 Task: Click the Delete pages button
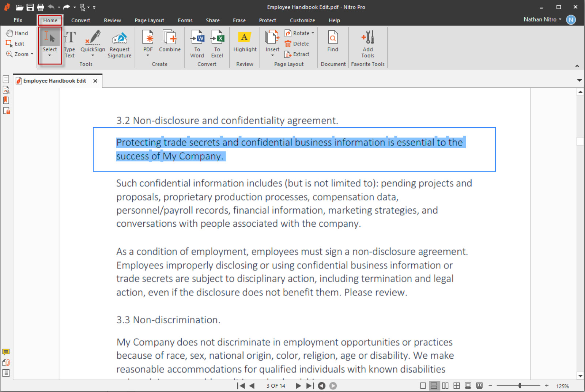(297, 44)
